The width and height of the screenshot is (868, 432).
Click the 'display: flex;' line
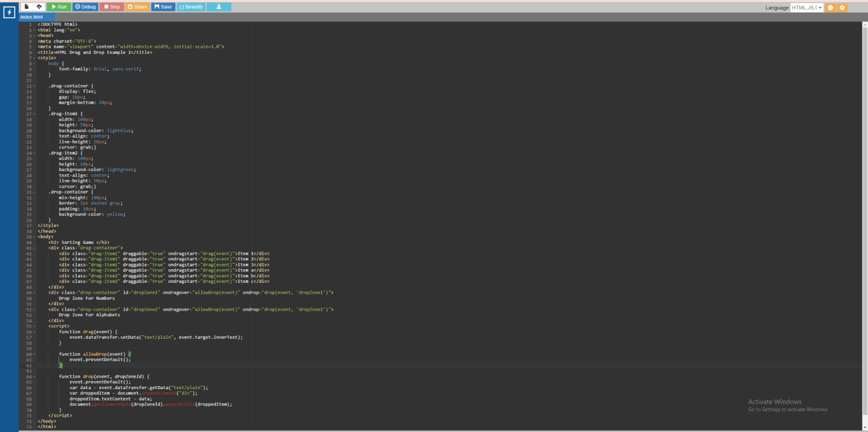click(77, 92)
